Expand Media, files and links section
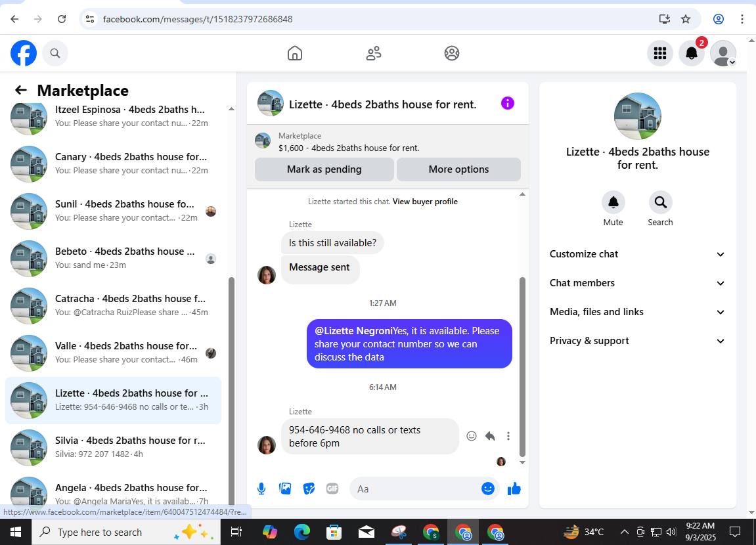Viewport: 756px width, 545px height. point(637,313)
